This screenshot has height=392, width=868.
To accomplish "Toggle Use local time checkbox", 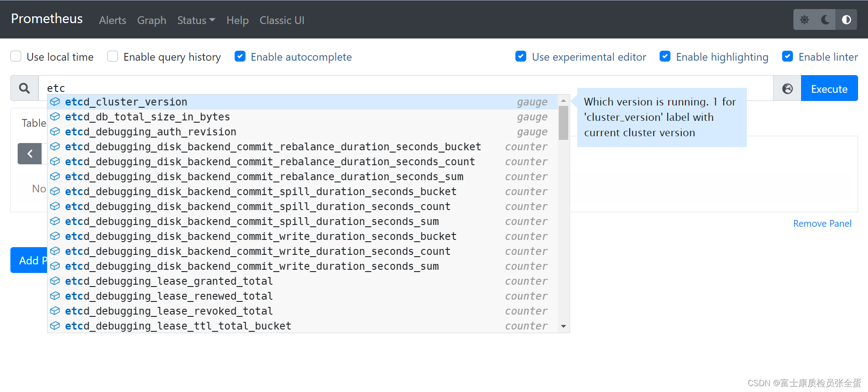I will 16,56.
